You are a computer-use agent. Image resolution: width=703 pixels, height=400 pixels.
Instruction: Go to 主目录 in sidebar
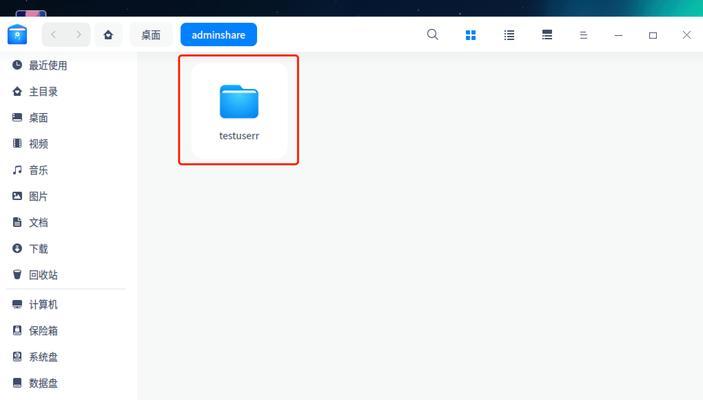click(43, 91)
